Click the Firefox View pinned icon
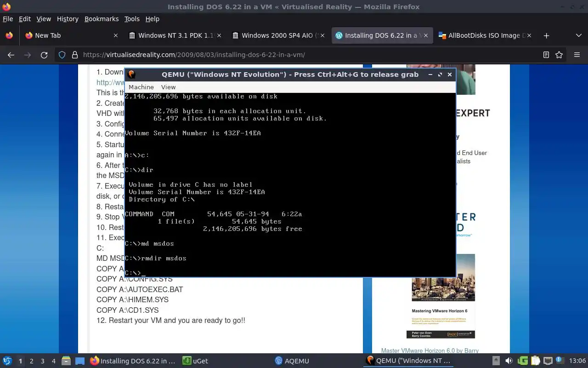Screen dimensions: 588x368 (x=9, y=35)
